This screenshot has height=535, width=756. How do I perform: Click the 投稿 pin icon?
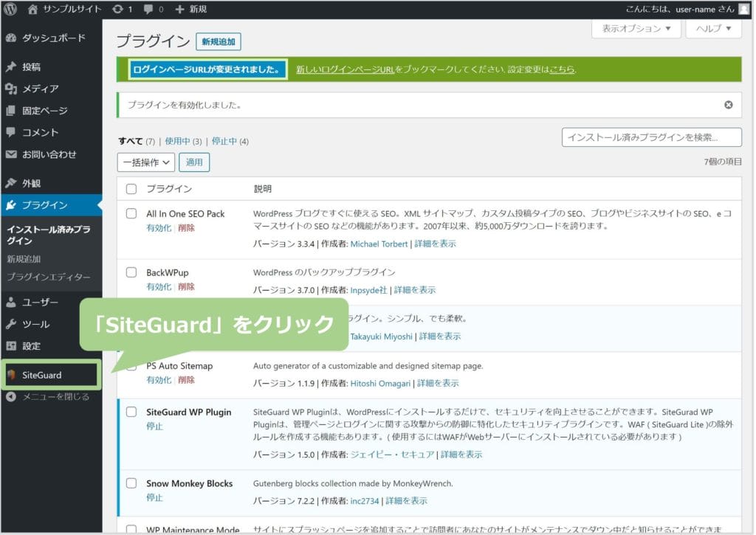tap(11, 66)
